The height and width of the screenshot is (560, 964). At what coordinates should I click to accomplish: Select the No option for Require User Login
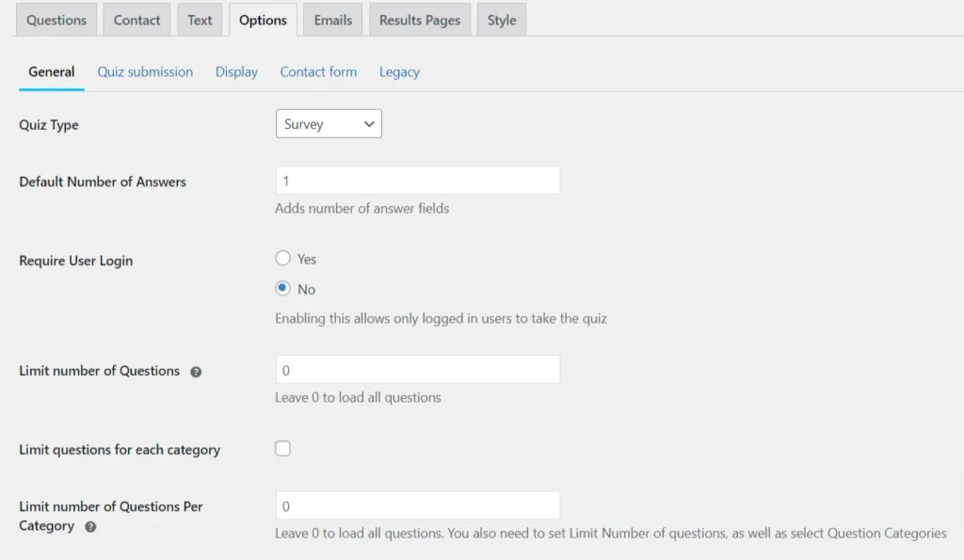click(282, 289)
